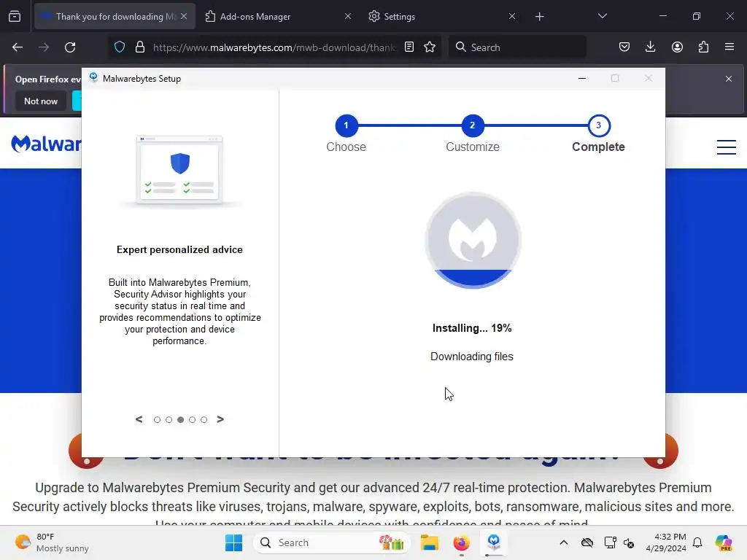Screen dimensions: 747x560
Task: Open Copilot preview taskbar icon
Action: pyautogui.click(x=724, y=542)
